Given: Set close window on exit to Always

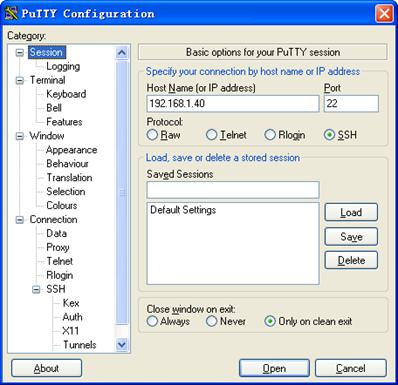Looking at the screenshot, I should [x=152, y=321].
